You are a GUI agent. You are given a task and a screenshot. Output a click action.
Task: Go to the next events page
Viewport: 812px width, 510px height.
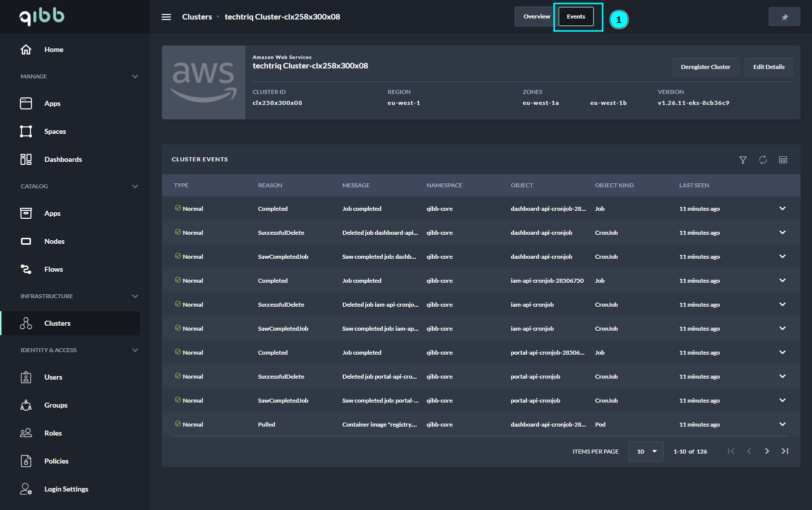click(767, 451)
